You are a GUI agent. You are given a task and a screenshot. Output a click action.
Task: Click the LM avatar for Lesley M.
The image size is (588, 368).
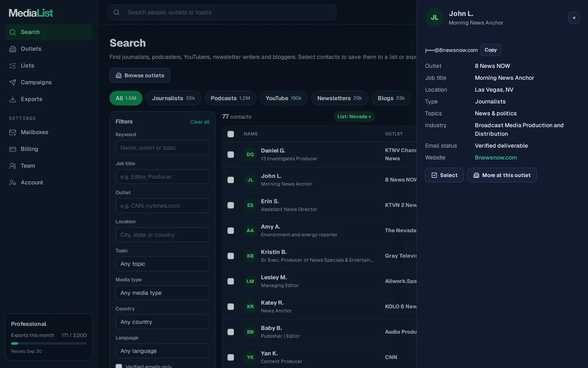250,281
